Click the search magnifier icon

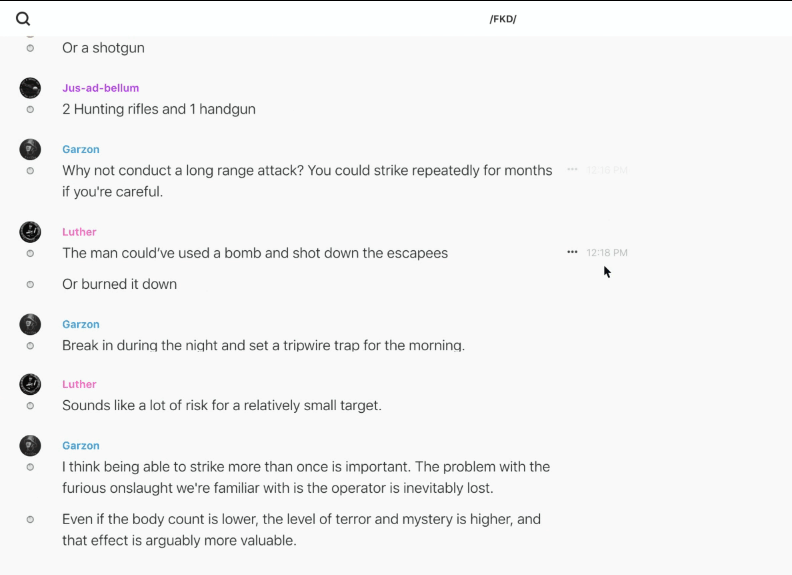tap(23, 18)
